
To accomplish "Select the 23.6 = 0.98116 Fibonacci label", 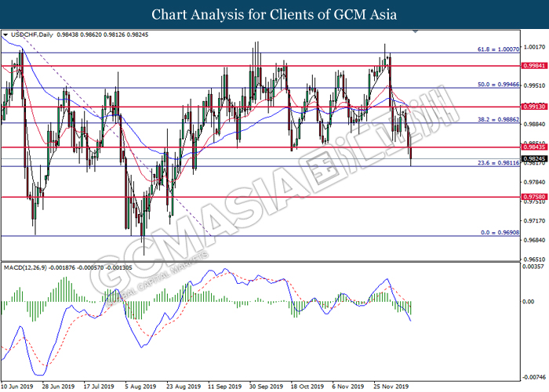I will [498, 163].
